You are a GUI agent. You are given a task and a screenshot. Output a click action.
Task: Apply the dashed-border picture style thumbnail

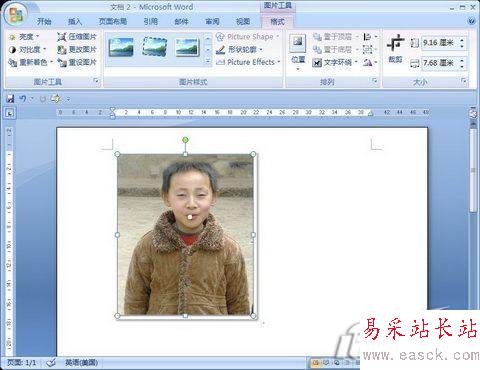[x=154, y=47]
